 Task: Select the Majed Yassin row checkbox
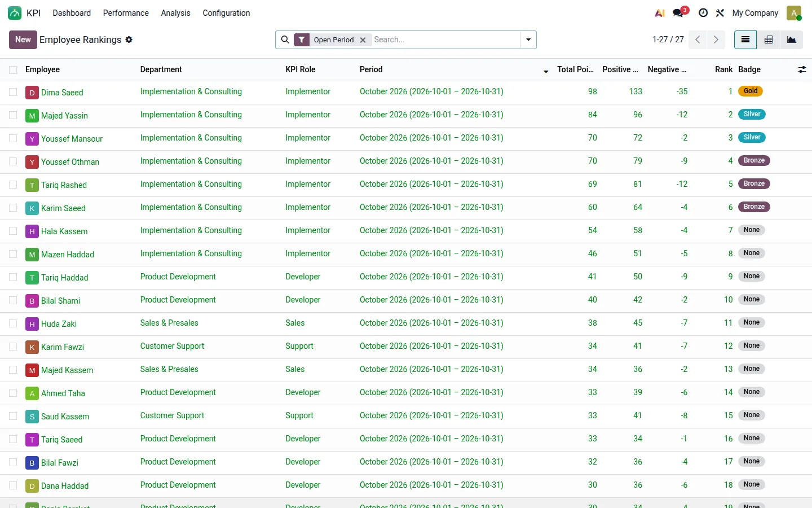point(13,115)
